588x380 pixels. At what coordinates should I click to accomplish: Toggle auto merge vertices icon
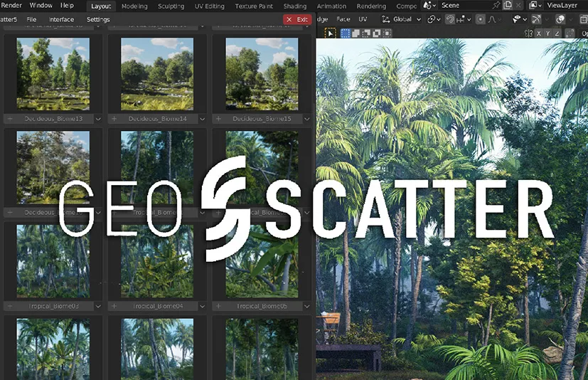point(570,33)
